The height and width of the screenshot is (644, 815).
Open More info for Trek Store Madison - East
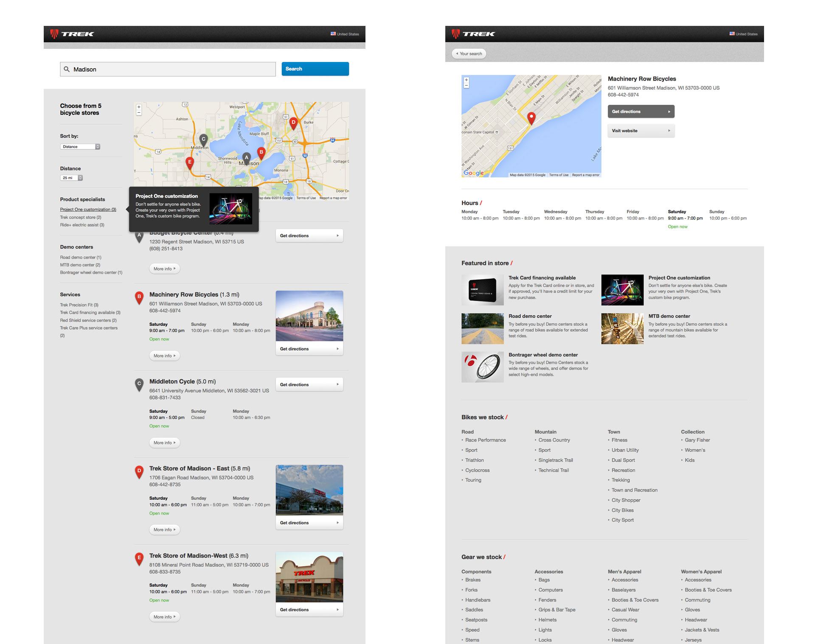pyautogui.click(x=165, y=529)
